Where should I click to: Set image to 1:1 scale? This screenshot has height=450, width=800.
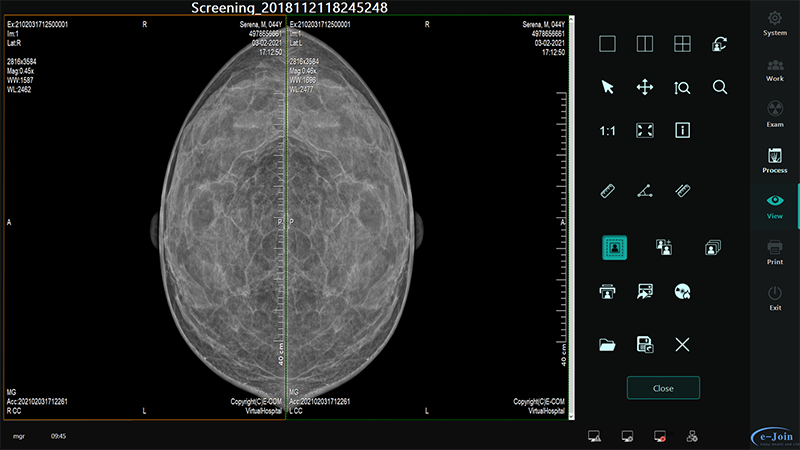coord(607,131)
